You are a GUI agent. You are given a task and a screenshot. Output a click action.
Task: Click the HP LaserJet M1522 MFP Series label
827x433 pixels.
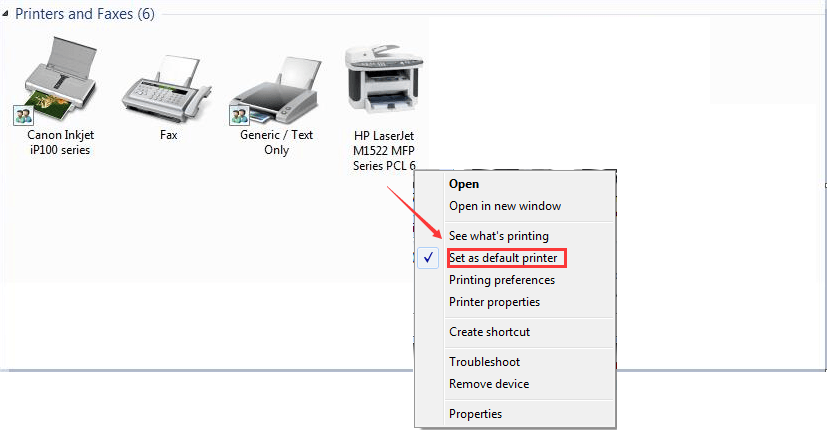384,151
